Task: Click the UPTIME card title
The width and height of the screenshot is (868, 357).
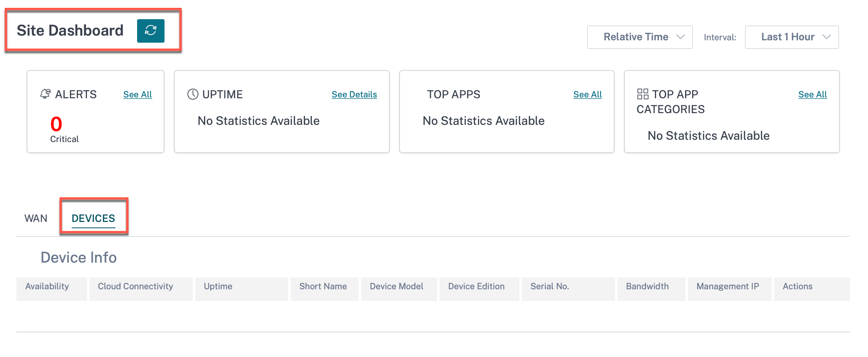Action: coord(222,94)
